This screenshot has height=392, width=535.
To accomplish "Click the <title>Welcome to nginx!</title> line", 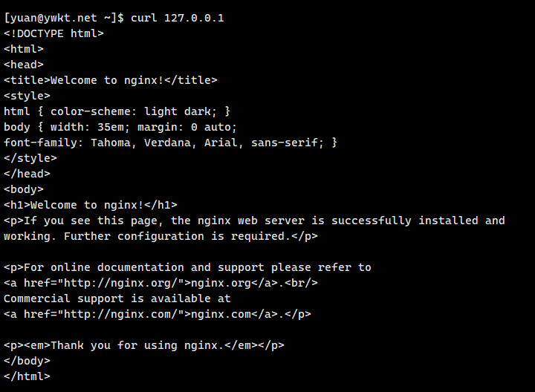I will (x=111, y=79).
